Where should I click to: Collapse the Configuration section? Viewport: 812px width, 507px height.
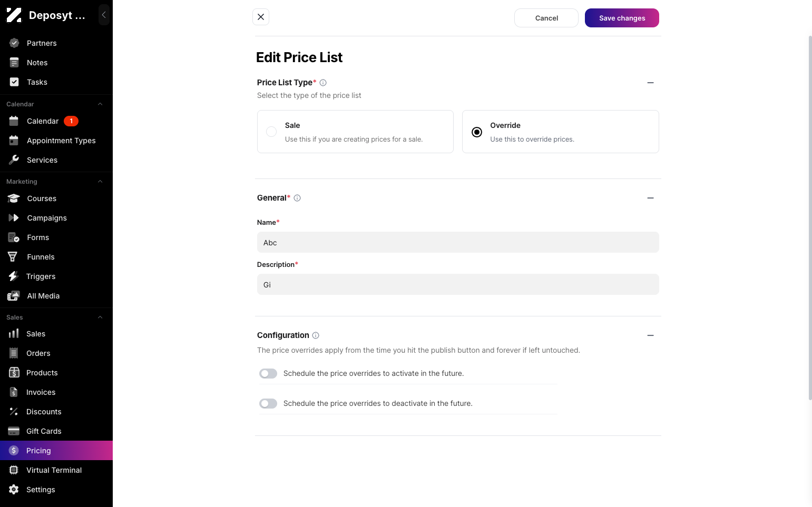coord(650,335)
